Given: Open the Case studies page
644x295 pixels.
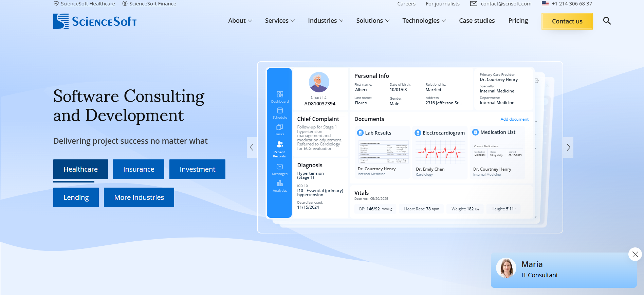Looking at the screenshot, I should pyautogui.click(x=477, y=21).
